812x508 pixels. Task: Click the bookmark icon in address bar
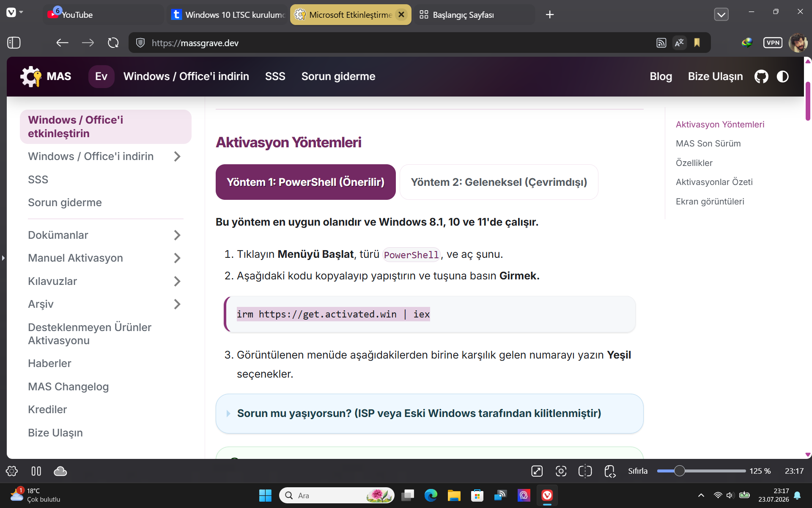(x=697, y=43)
